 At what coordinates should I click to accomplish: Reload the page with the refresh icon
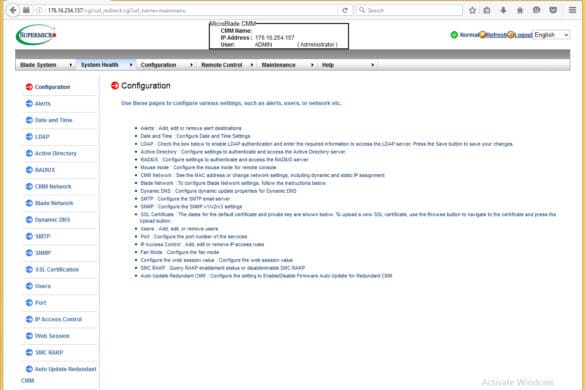click(345, 10)
